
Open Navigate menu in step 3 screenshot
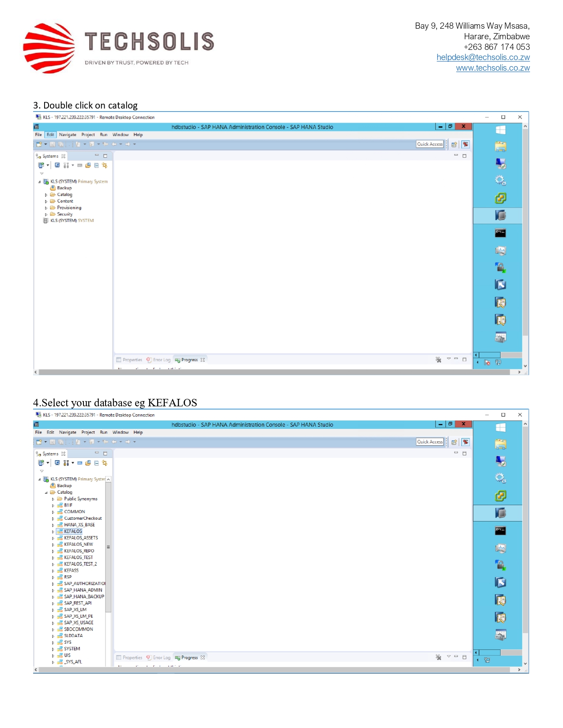(x=68, y=135)
